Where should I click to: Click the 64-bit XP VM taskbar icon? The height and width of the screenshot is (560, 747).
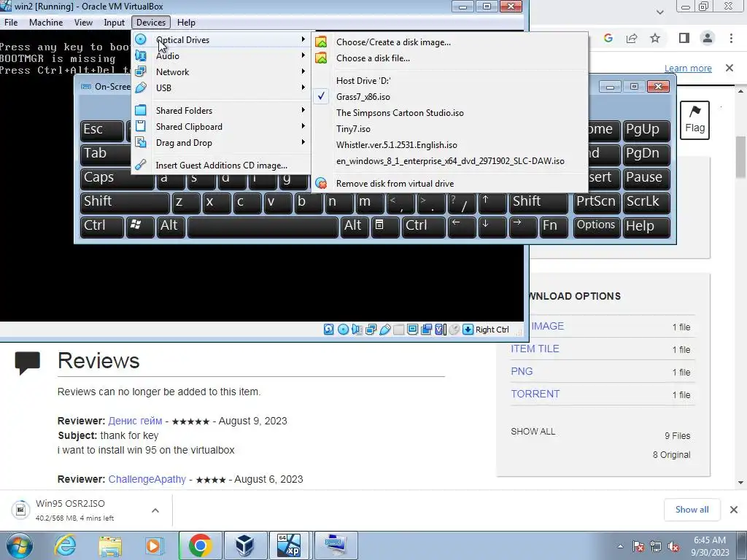point(289,545)
